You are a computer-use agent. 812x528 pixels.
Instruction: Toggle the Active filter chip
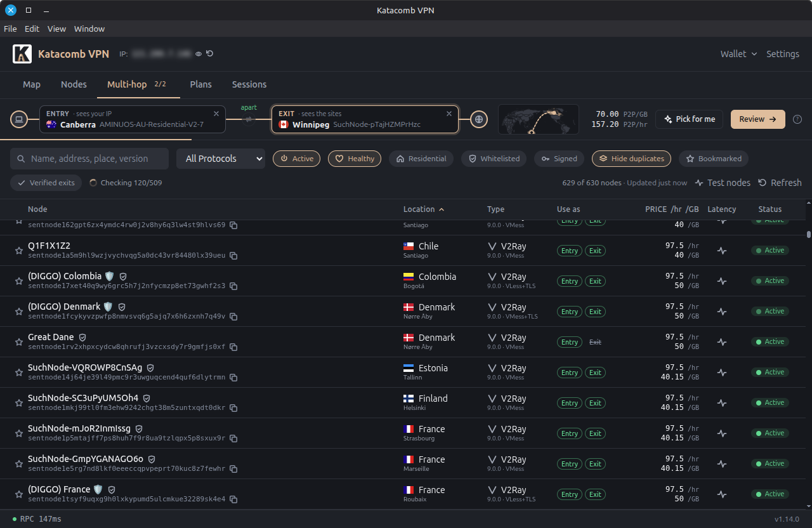(296, 159)
